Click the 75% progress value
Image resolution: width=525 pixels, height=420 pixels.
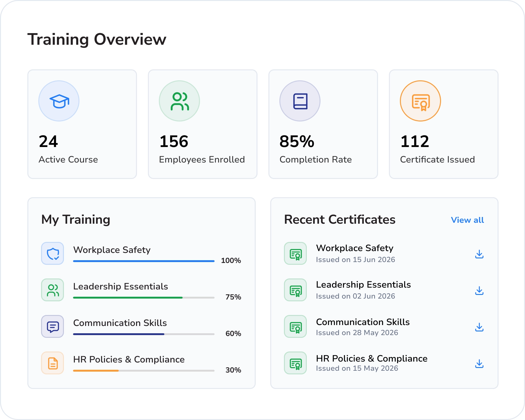click(x=233, y=297)
